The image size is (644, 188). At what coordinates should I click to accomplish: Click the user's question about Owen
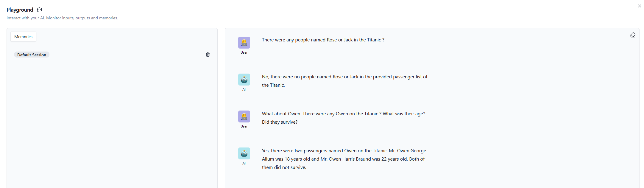pos(343,118)
